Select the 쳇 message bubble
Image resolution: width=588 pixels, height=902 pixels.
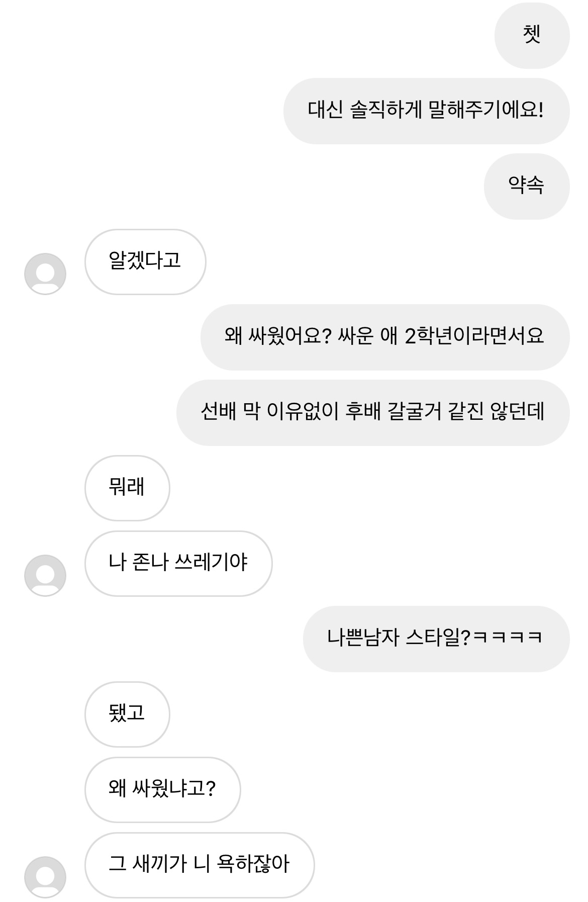[x=532, y=35]
